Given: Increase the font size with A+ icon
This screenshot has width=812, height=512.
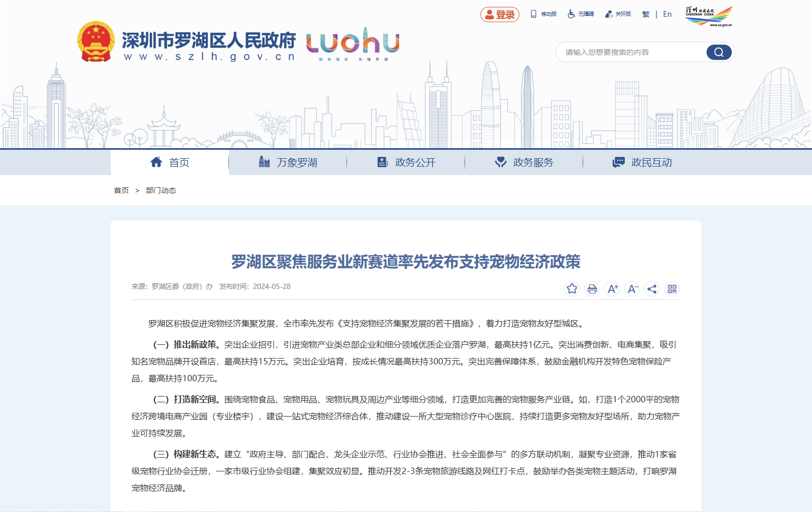Looking at the screenshot, I should tap(612, 288).
